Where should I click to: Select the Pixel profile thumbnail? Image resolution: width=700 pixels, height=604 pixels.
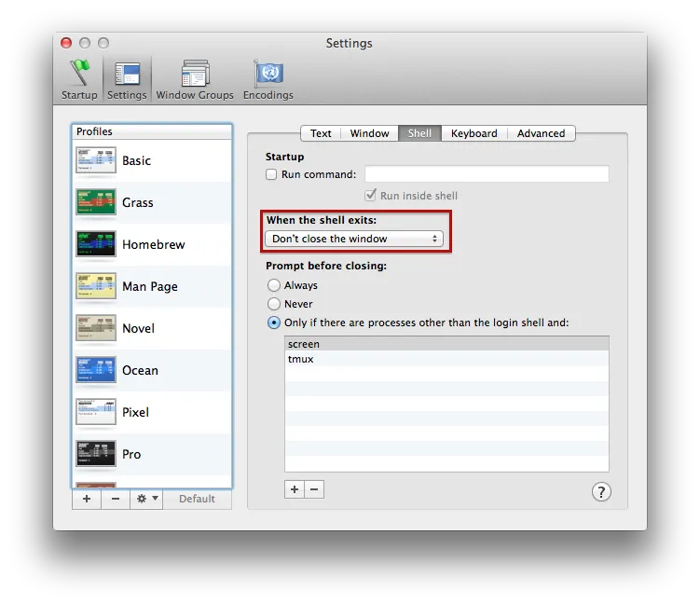click(x=96, y=412)
